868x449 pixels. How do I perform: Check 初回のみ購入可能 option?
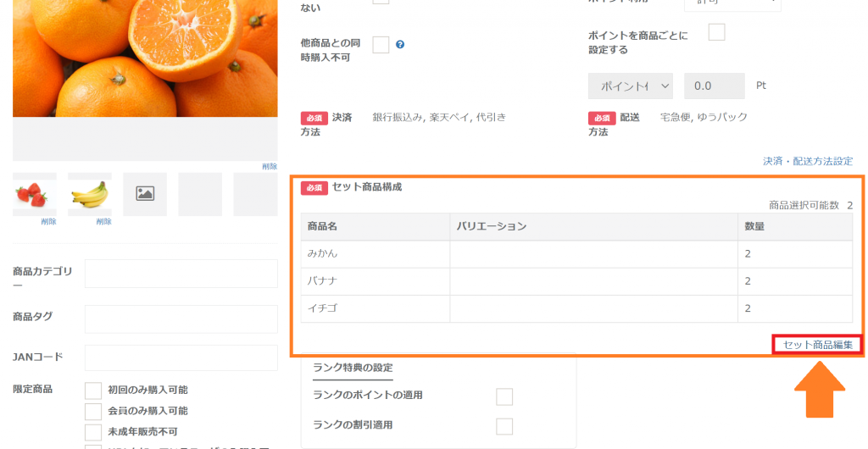pos(93,391)
